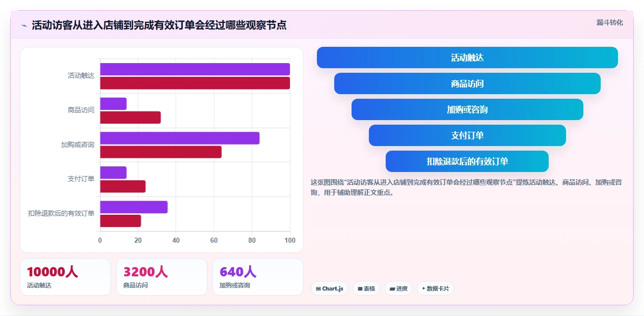Click the lightning icon beside the header title
The image size is (644, 316).
tap(24, 25)
